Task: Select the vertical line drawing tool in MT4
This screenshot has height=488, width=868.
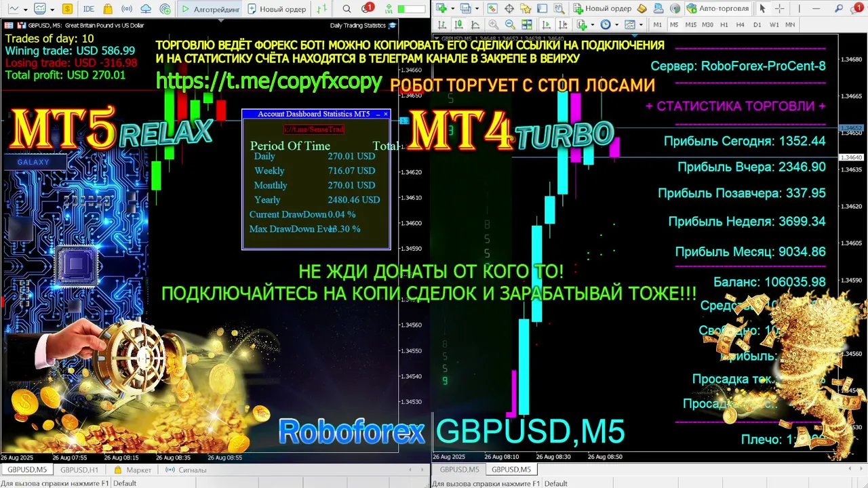Action: click(799, 9)
